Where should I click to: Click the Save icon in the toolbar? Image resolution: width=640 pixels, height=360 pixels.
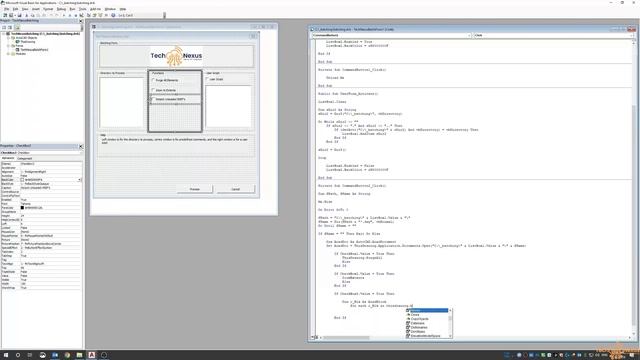coord(19,15)
